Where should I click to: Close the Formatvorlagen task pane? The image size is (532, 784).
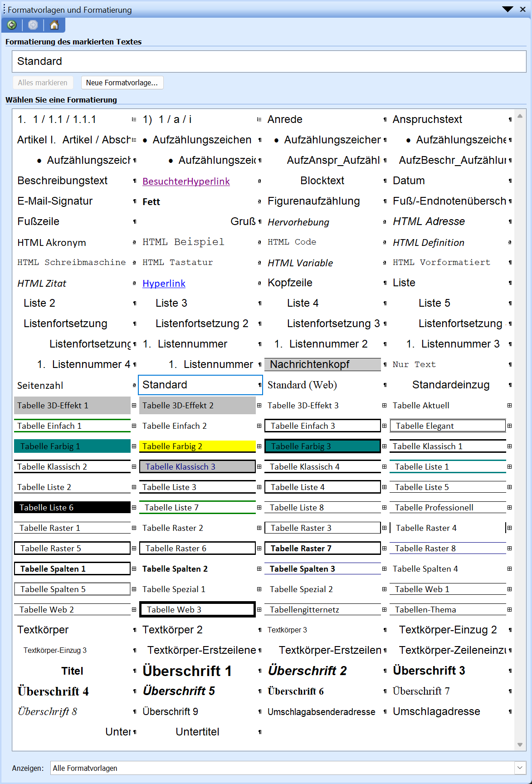point(523,10)
